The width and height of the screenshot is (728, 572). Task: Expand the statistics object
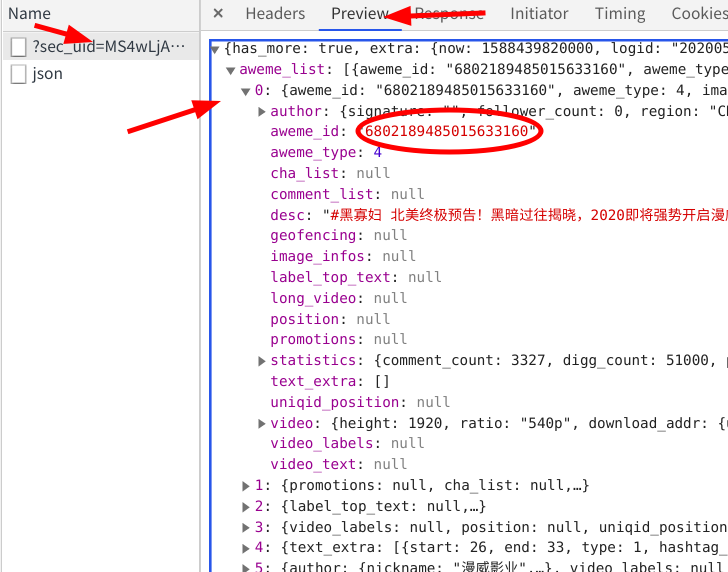tap(262, 360)
